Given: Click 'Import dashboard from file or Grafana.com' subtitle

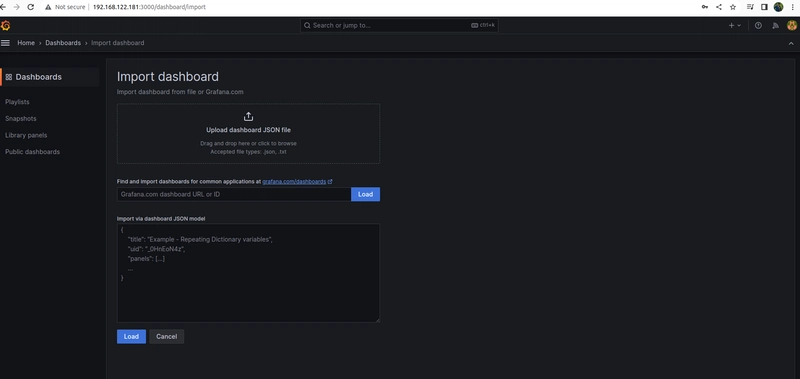Looking at the screenshot, I should (x=180, y=92).
